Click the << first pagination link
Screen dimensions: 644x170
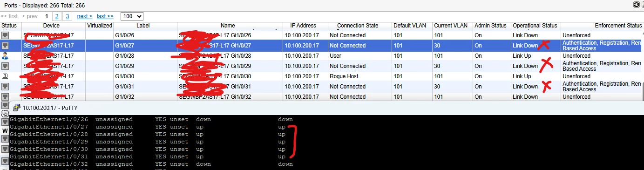click(9, 16)
